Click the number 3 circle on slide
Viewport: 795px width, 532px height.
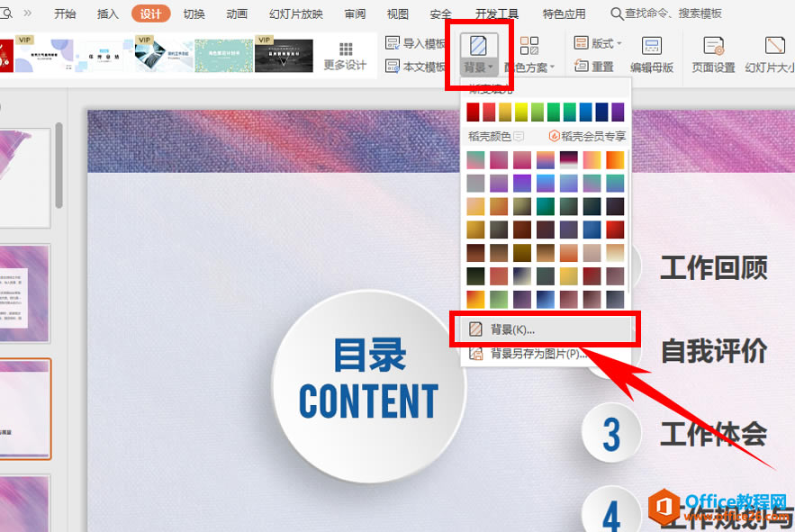pos(611,434)
